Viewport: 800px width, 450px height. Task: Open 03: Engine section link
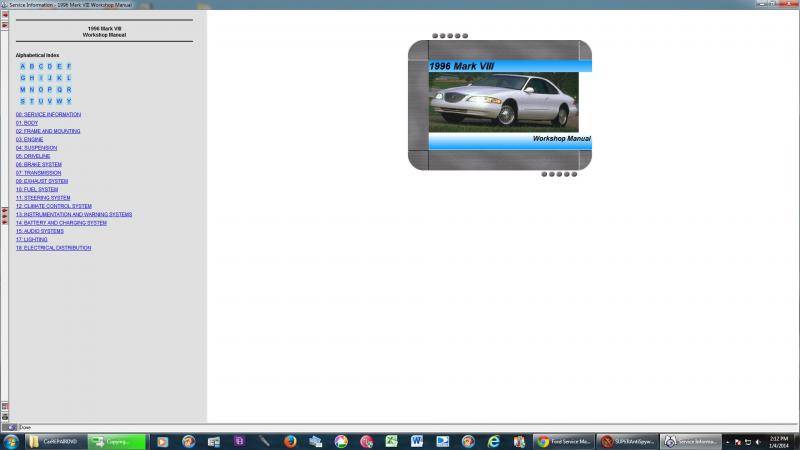pyautogui.click(x=29, y=139)
